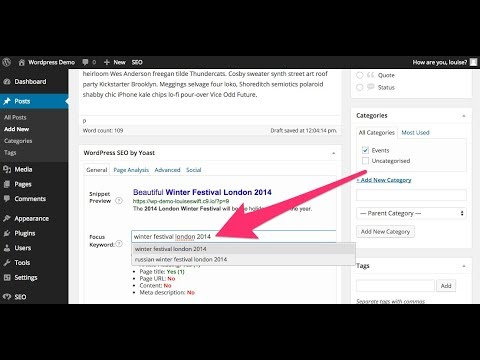Open the WordPress logo menu

pos(7,62)
